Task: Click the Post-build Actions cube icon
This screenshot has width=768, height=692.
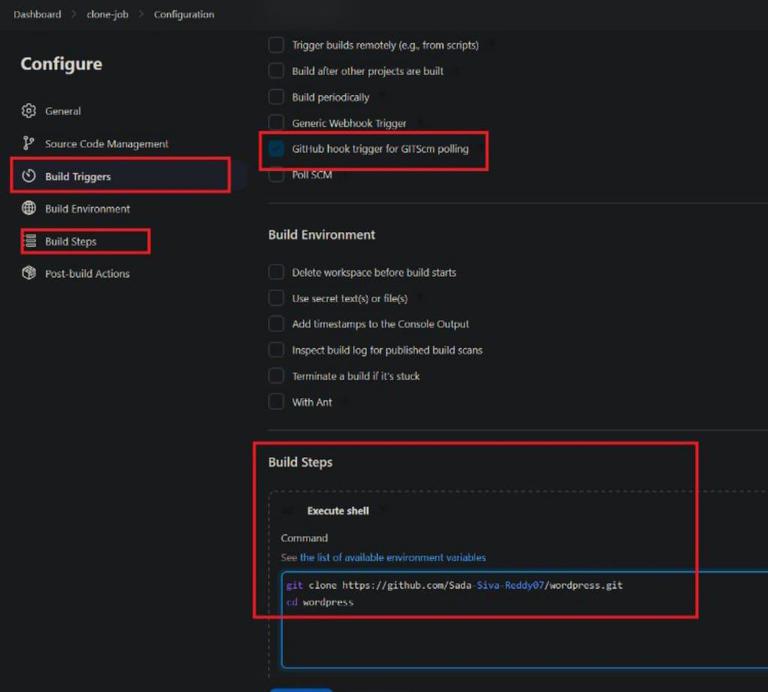Action: click(x=29, y=273)
